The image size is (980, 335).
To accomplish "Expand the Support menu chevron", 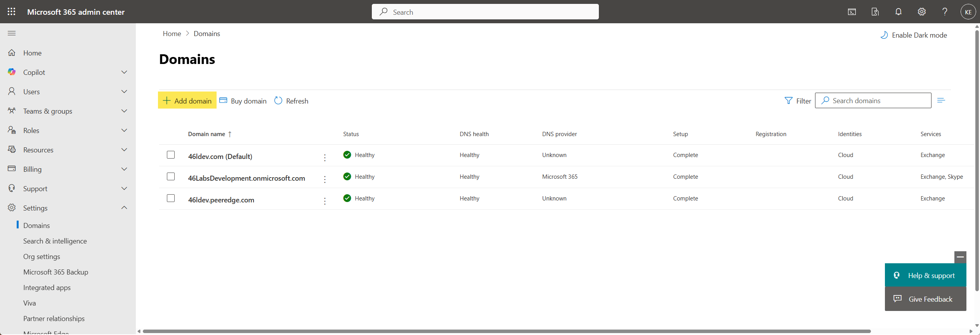I will pos(124,188).
